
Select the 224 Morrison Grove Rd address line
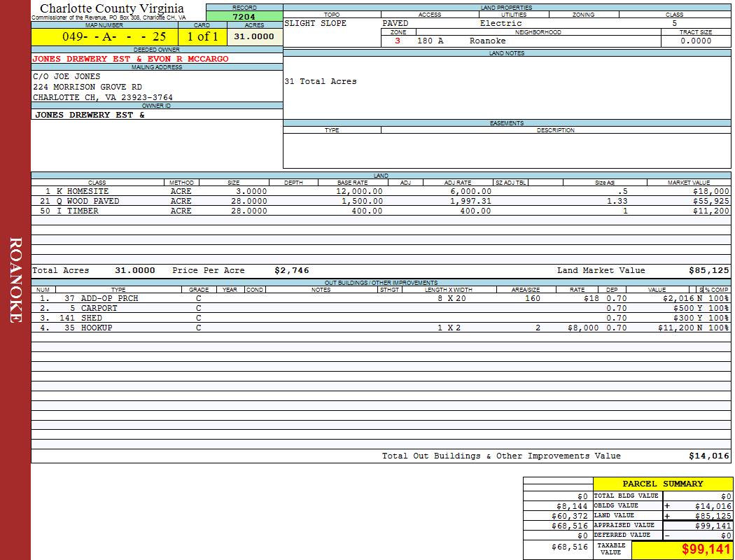[87, 87]
